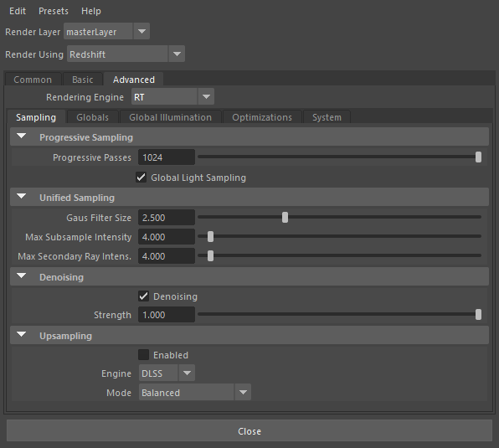Screen dimensions: 499x448
Task: Click the Close button
Action: coord(249,430)
